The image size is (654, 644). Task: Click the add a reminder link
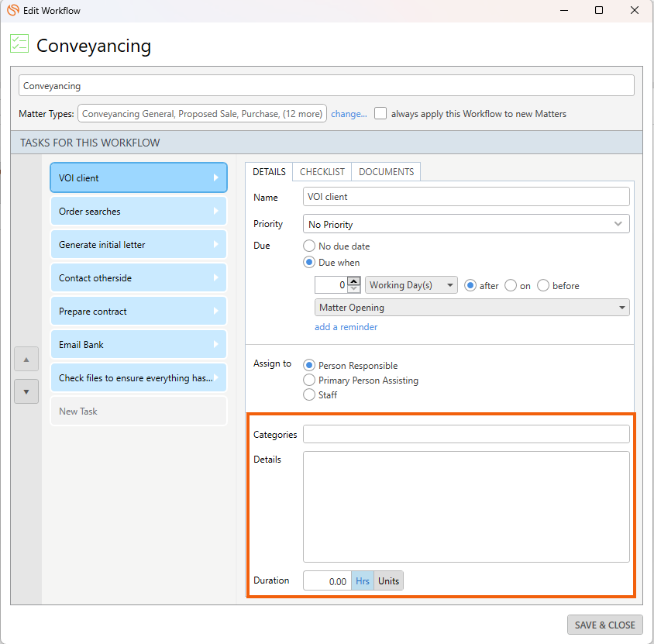click(x=346, y=327)
